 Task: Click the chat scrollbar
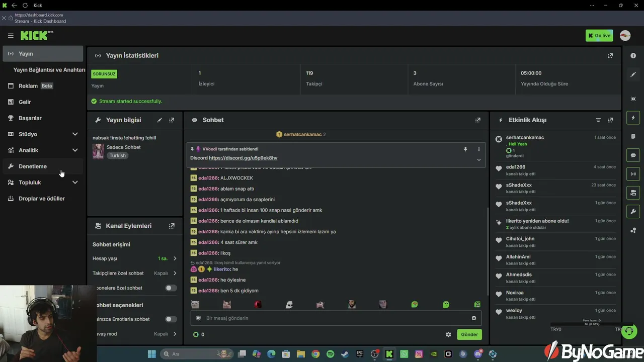[488, 251]
